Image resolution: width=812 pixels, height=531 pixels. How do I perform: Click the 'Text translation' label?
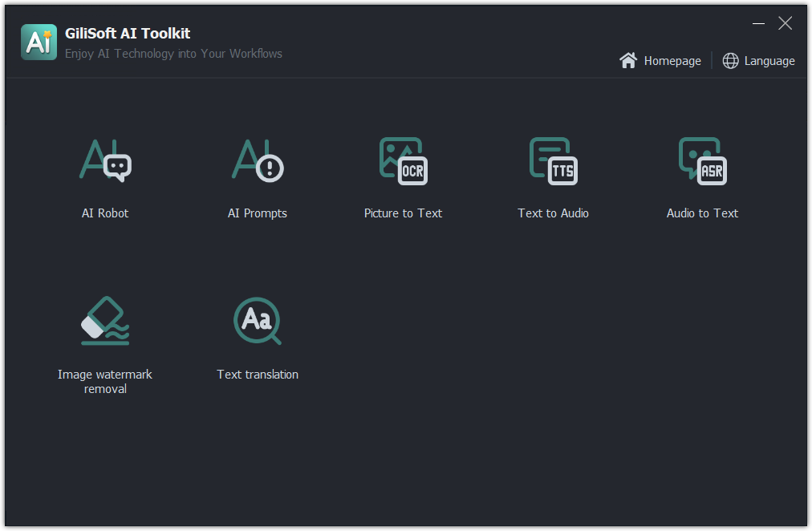coord(258,375)
